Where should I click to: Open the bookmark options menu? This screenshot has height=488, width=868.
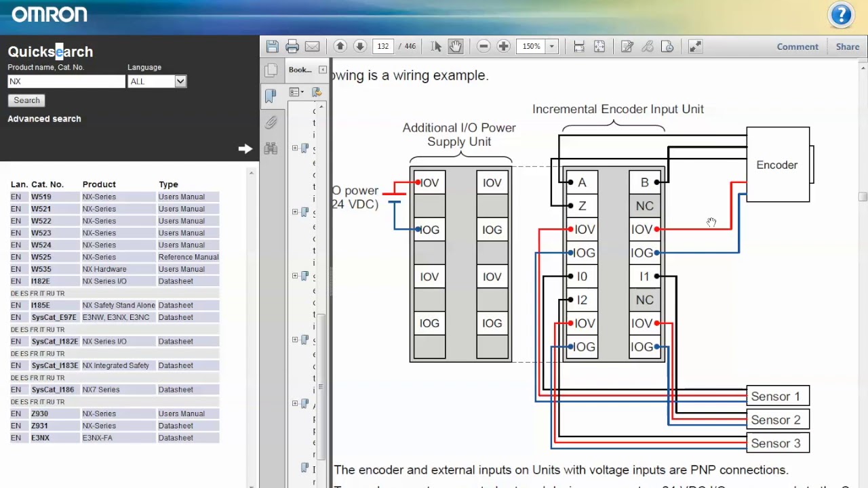click(x=296, y=92)
